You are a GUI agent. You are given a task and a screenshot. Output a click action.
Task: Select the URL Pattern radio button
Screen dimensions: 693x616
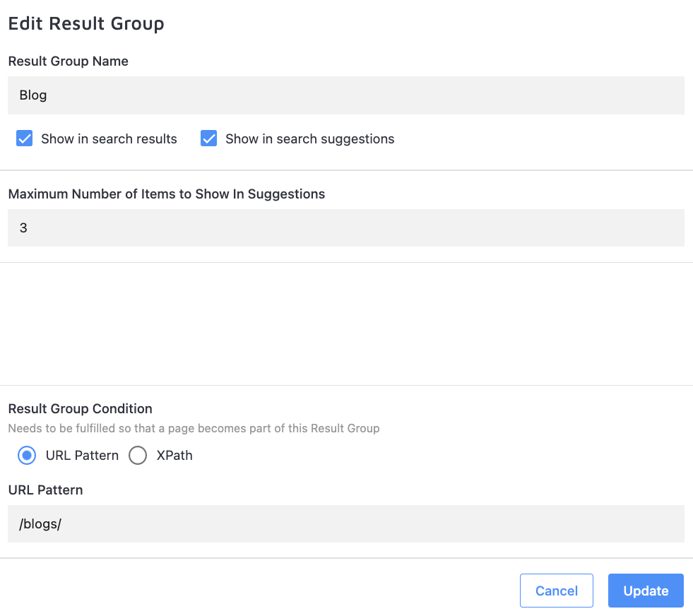[27, 456]
